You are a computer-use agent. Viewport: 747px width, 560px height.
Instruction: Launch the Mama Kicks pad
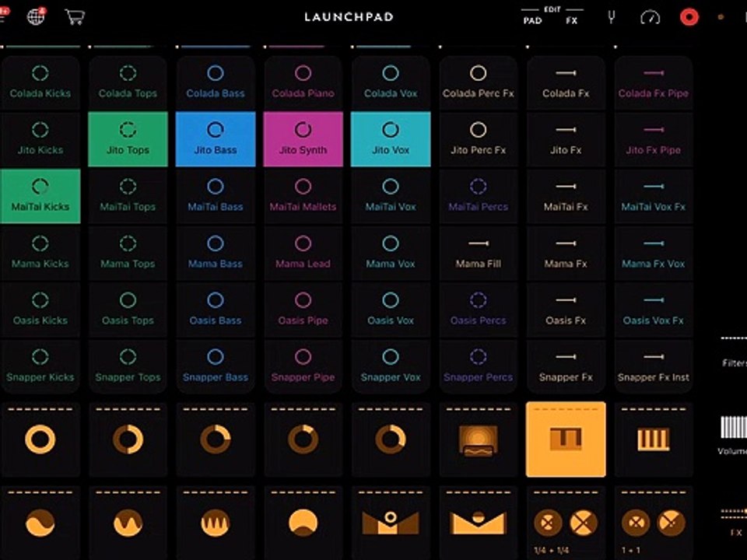tap(40, 253)
